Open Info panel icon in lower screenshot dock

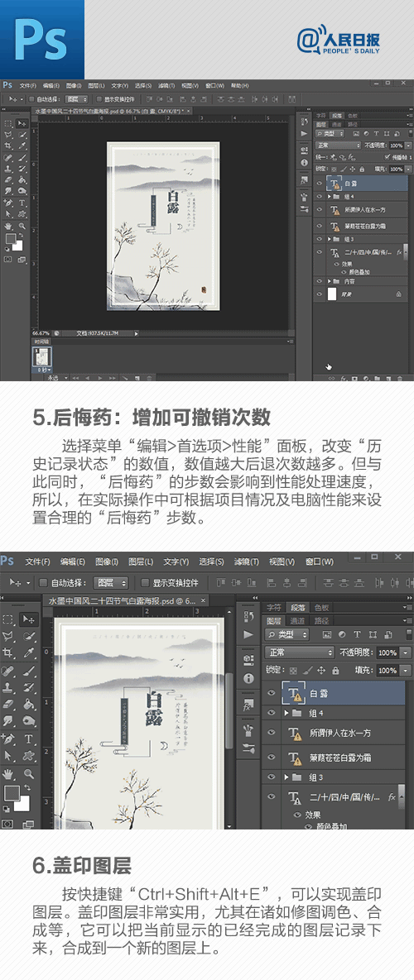pos(248,678)
